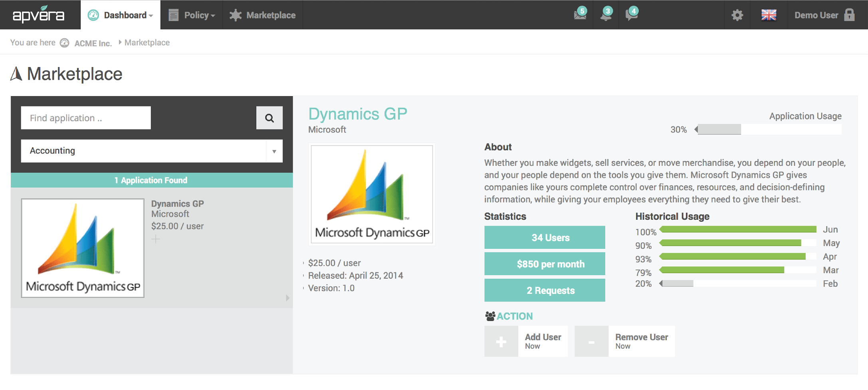Click the 2 Requests button
Screen dimensions: 868x390
545,290
